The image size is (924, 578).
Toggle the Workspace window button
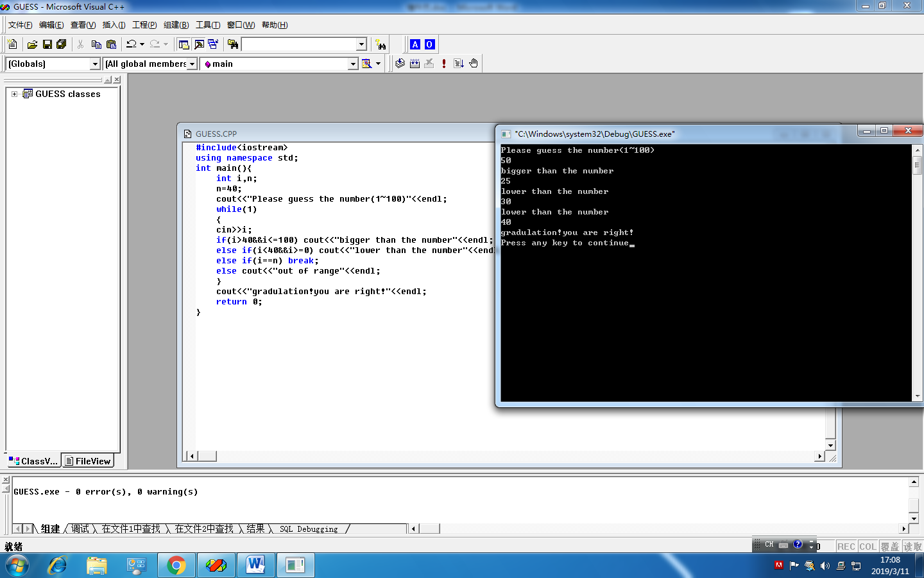184,44
